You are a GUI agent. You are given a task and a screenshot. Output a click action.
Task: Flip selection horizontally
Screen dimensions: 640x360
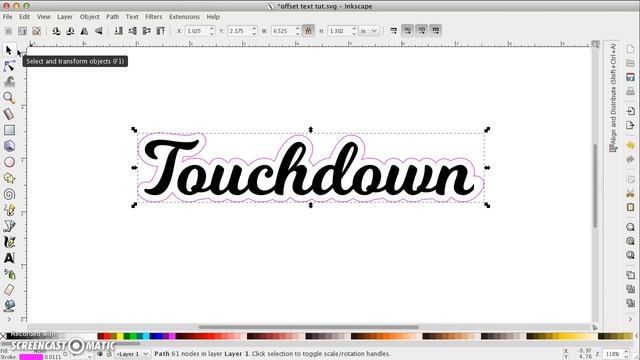point(84,31)
